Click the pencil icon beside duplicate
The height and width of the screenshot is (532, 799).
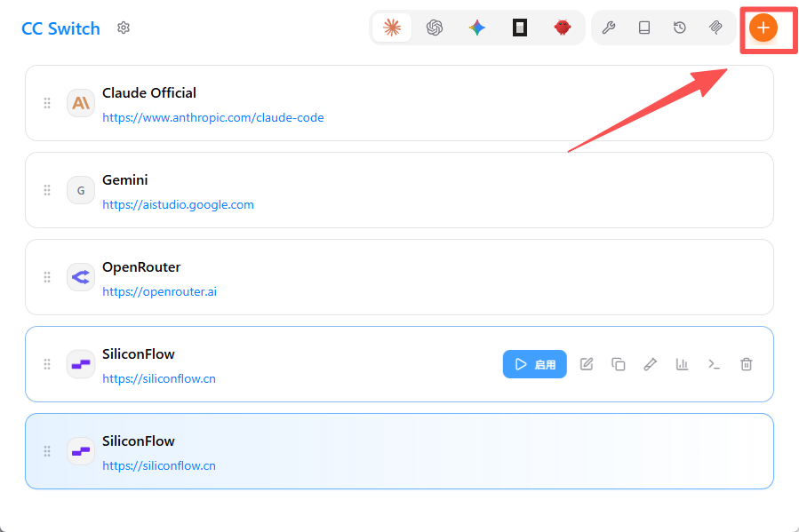pos(651,364)
